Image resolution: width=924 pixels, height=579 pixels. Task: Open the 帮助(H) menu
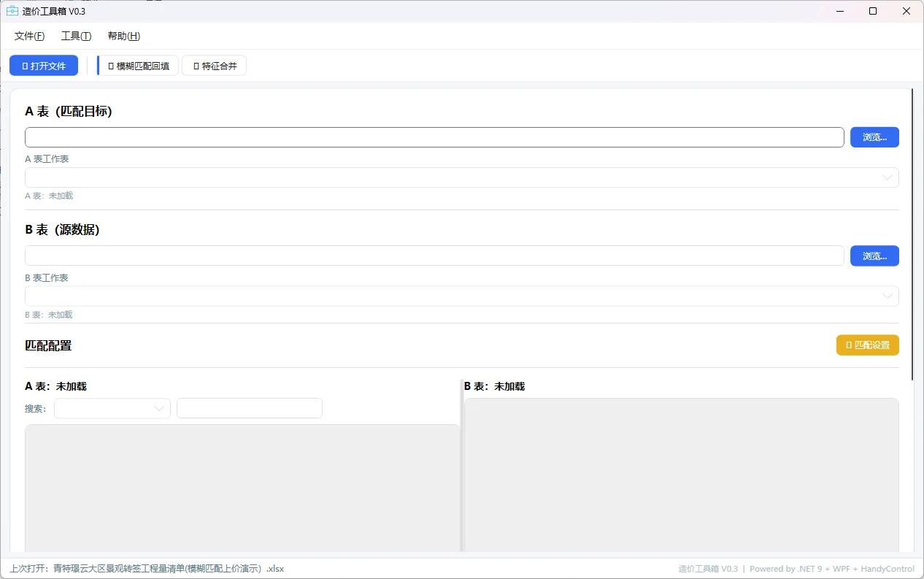tap(123, 36)
